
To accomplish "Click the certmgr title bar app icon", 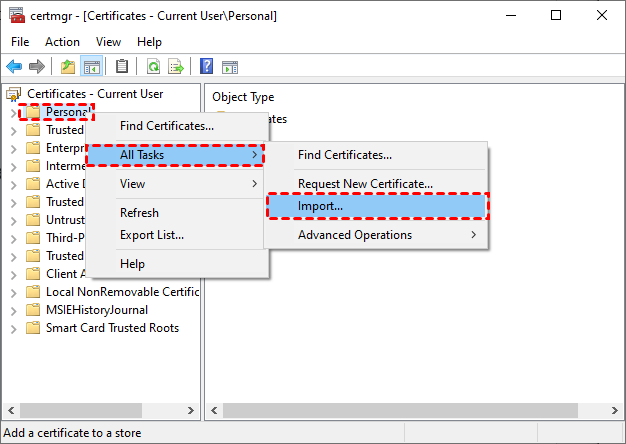I will click(17, 16).
